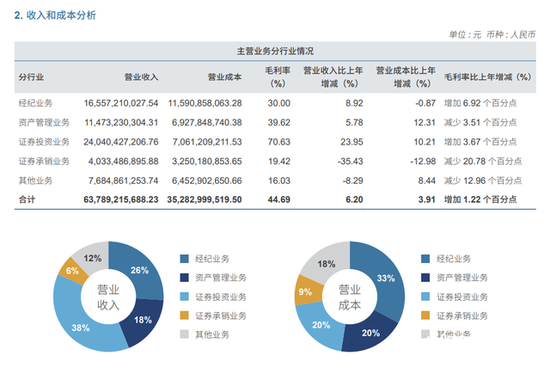550x368 pixels.
Task: Click the 18% slice of revenue donut
Action: 143,320
